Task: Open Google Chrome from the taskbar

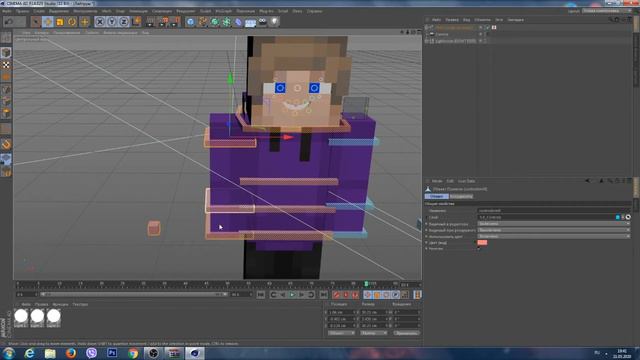Action: tap(133, 353)
